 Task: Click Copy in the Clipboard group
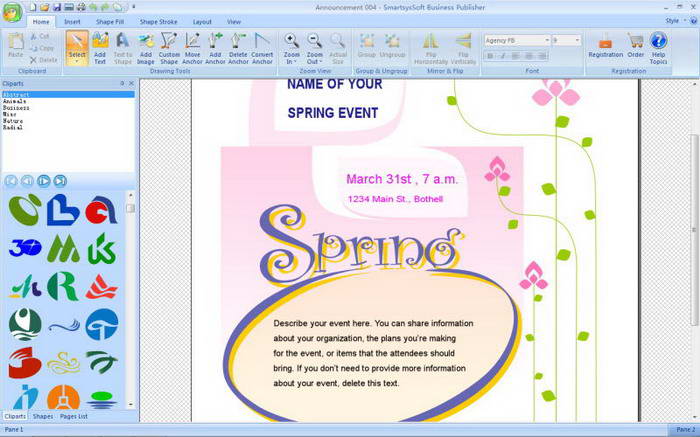pyautogui.click(x=42, y=48)
